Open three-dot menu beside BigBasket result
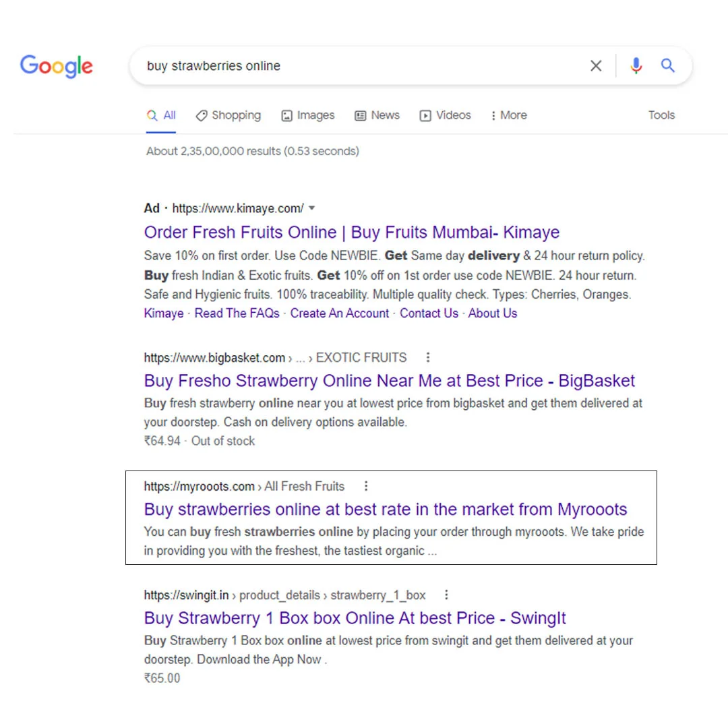The height and width of the screenshot is (728, 728). click(x=427, y=358)
